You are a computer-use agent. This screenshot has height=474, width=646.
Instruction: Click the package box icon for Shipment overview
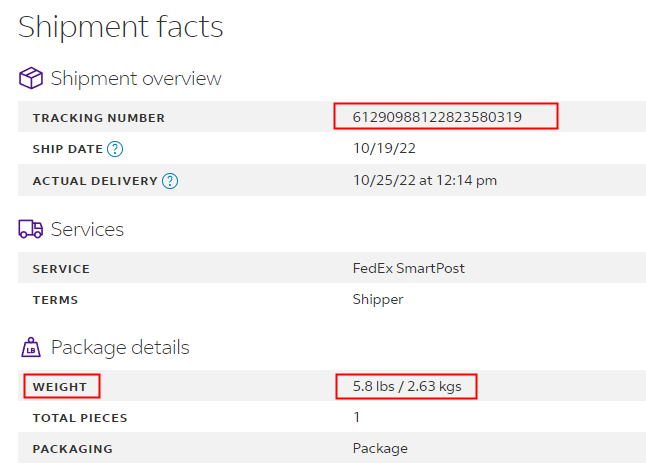[31, 78]
